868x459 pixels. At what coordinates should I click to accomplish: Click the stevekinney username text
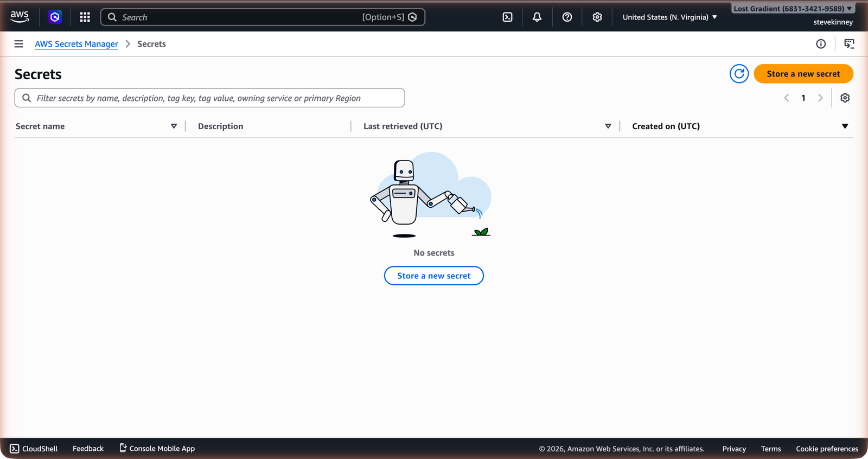click(833, 22)
